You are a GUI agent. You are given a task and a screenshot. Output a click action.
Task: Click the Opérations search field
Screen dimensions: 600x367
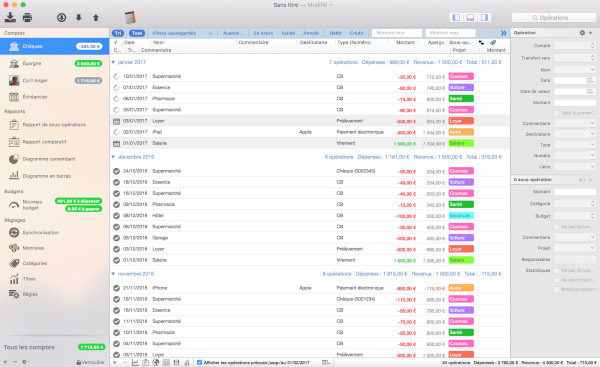(x=554, y=18)
